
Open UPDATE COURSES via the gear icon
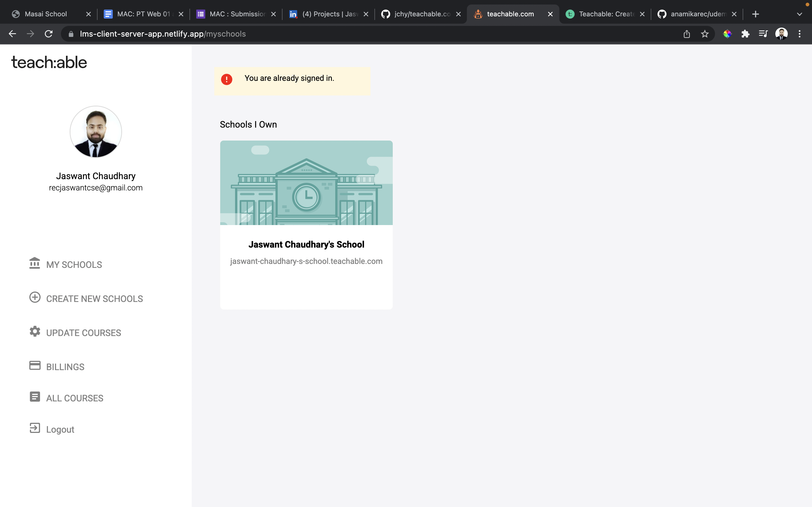[35, 331]
